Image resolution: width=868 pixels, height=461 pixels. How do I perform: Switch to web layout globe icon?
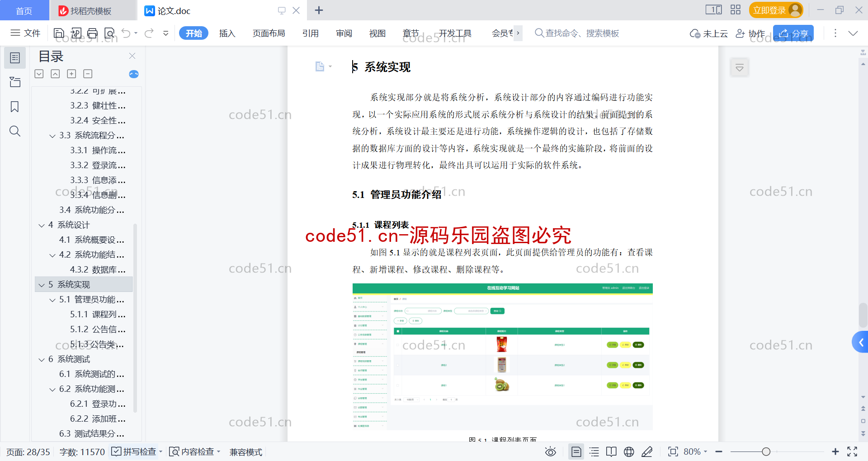coord(629,452)
